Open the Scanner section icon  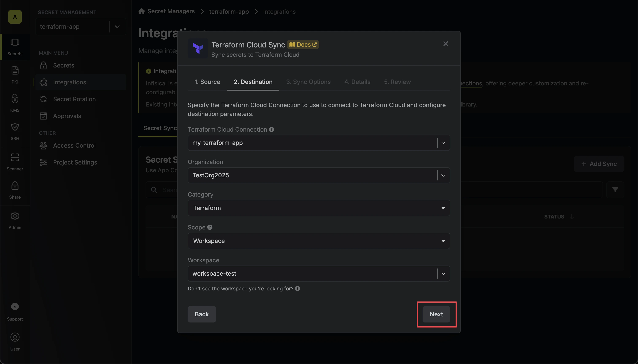(x=15, y=162)
